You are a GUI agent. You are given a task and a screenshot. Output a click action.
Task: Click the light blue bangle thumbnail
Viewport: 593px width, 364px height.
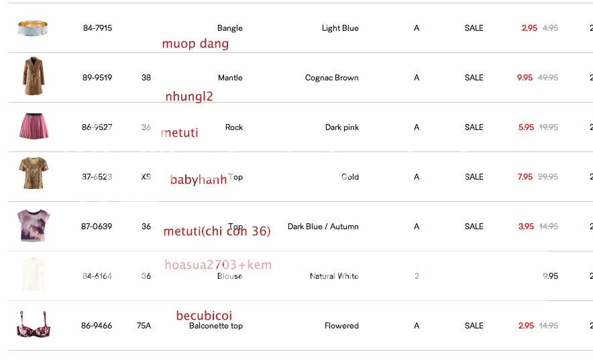(x=34, y=28)
